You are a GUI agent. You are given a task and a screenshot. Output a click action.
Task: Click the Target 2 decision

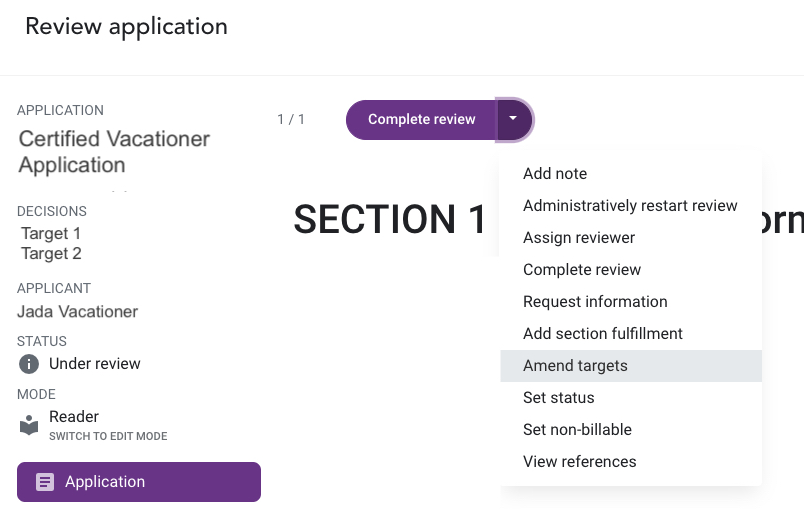(x=51, y=254)
